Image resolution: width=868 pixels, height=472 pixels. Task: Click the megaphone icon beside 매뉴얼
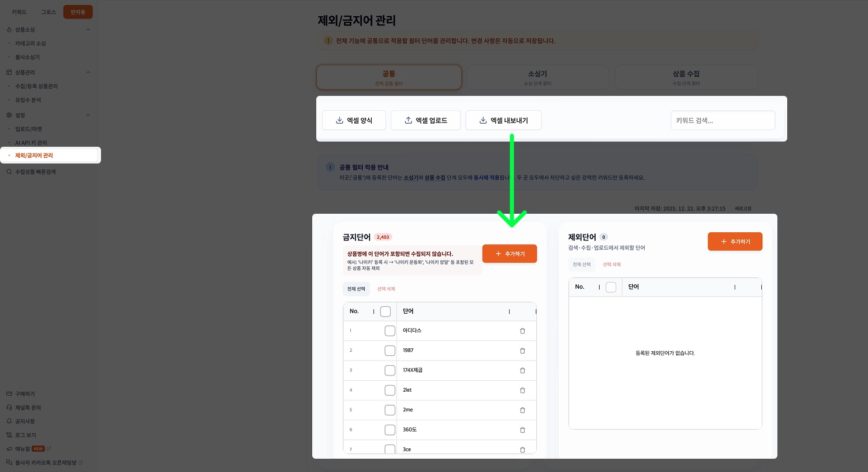9,449
